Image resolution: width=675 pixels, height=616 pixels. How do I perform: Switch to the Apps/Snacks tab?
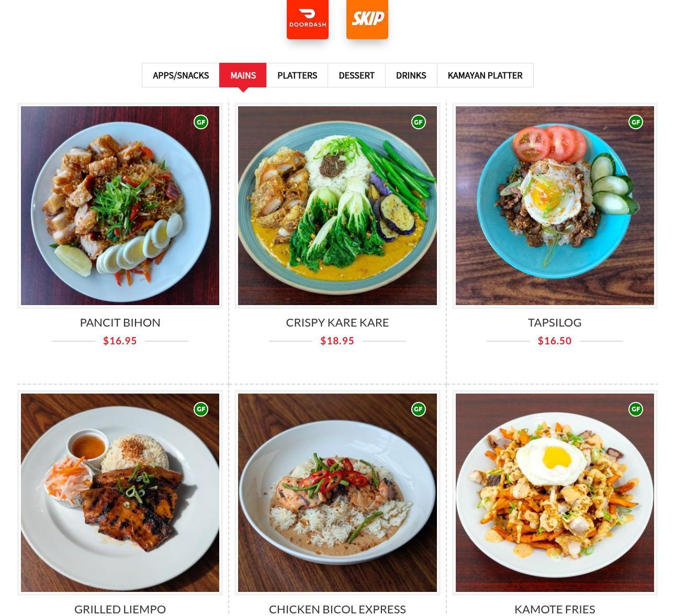pyautogui.click(x=181, y=75)
